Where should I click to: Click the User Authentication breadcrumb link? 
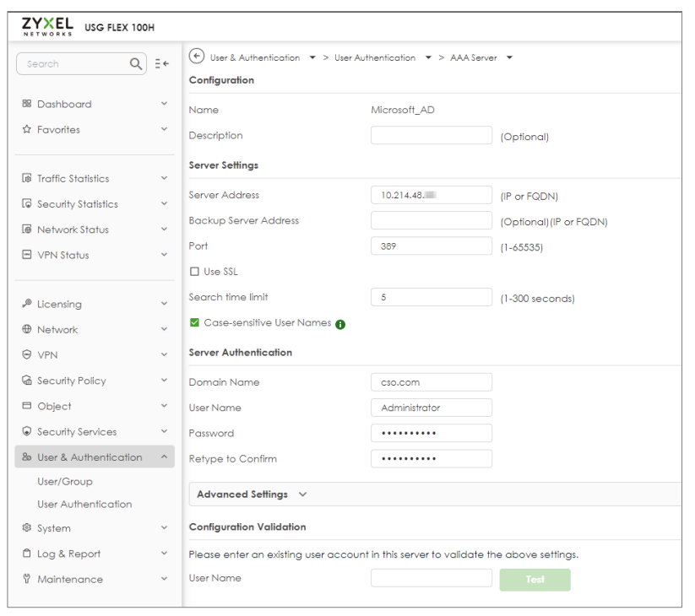point(375,57)
